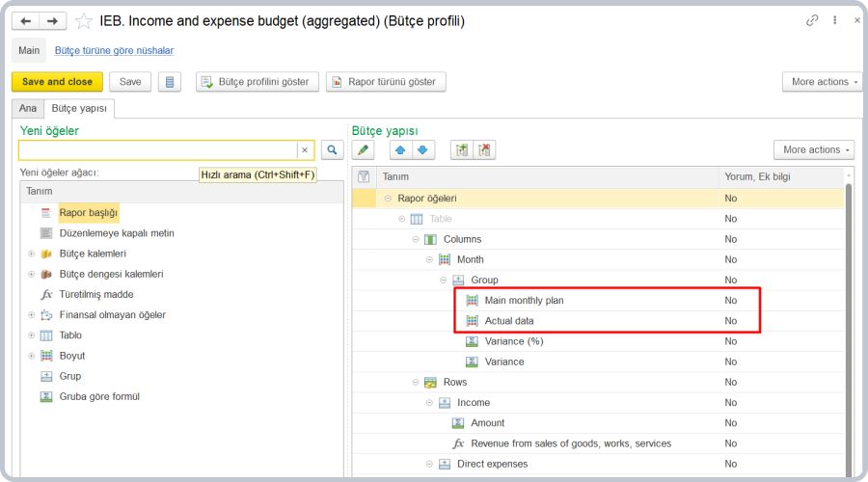The height and width of the screenshot is (482, 868).
Task: Expand the Boyut node in new items tree
Action: click(x=31, y=356)
